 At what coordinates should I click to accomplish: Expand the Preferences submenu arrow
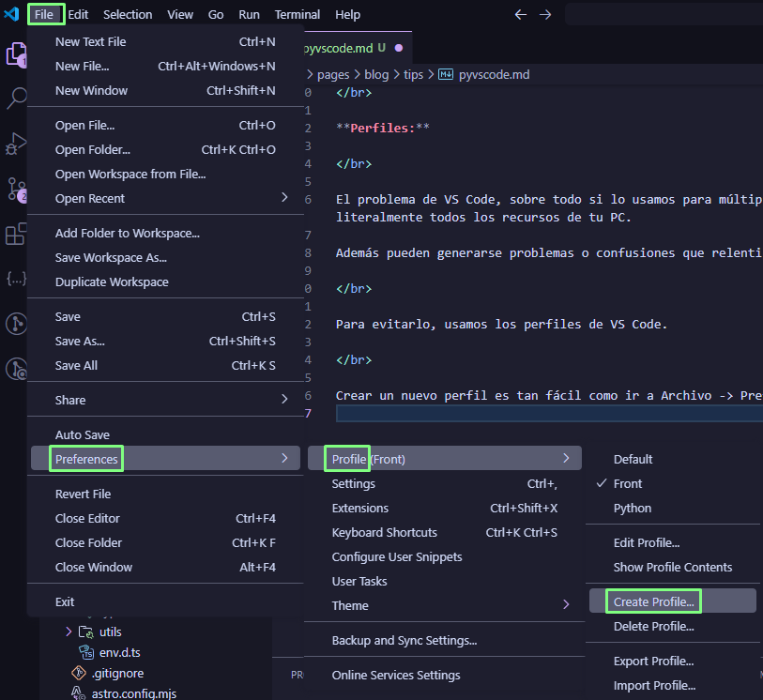(284, 458)
